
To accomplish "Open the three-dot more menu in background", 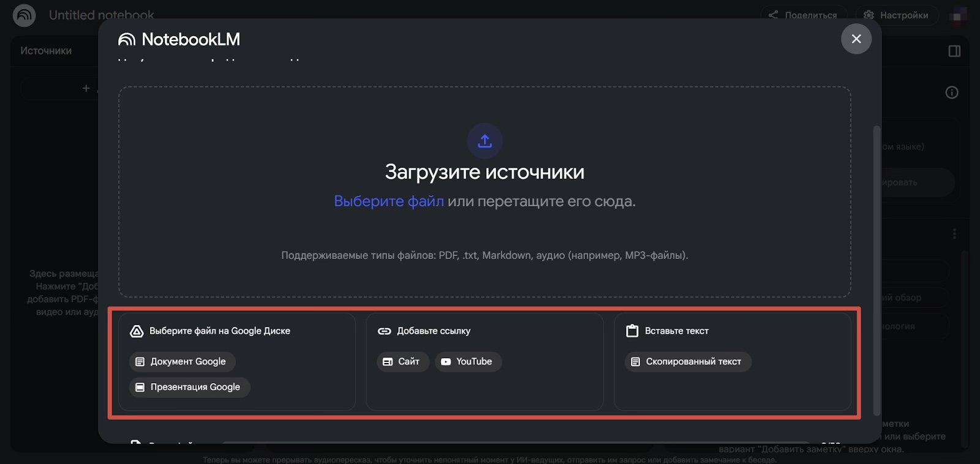I will [954, 234].
